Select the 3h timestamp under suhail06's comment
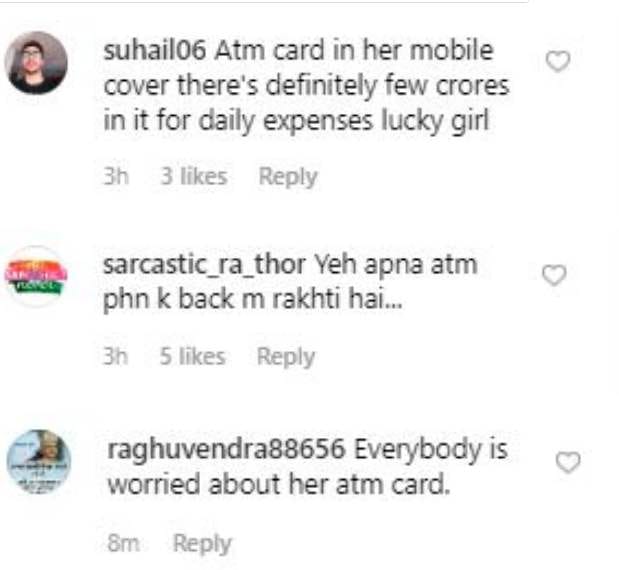This screenshot has height=570, width=619. tap(116, 176)
